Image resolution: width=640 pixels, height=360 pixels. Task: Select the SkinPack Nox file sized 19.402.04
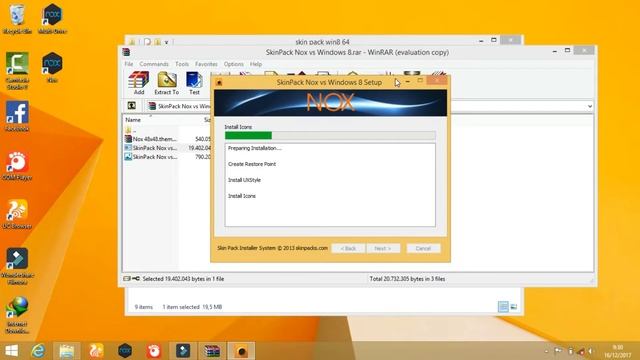point(167,148)
